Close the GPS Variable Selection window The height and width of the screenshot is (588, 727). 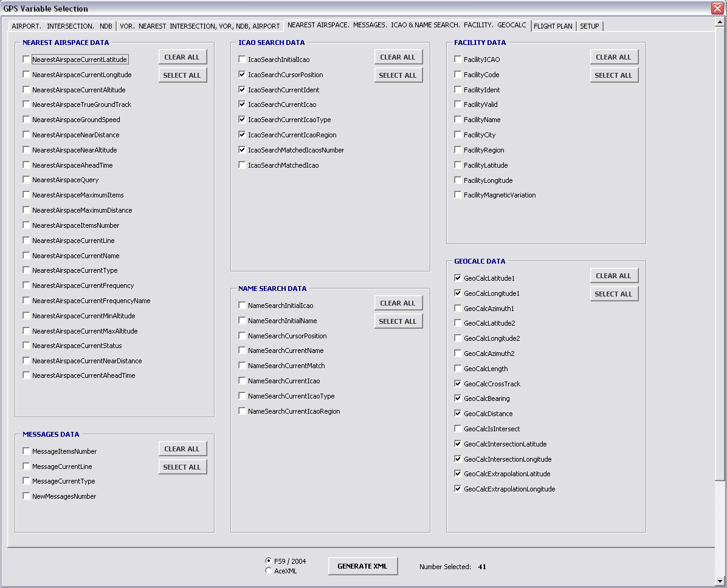point(717,8)
